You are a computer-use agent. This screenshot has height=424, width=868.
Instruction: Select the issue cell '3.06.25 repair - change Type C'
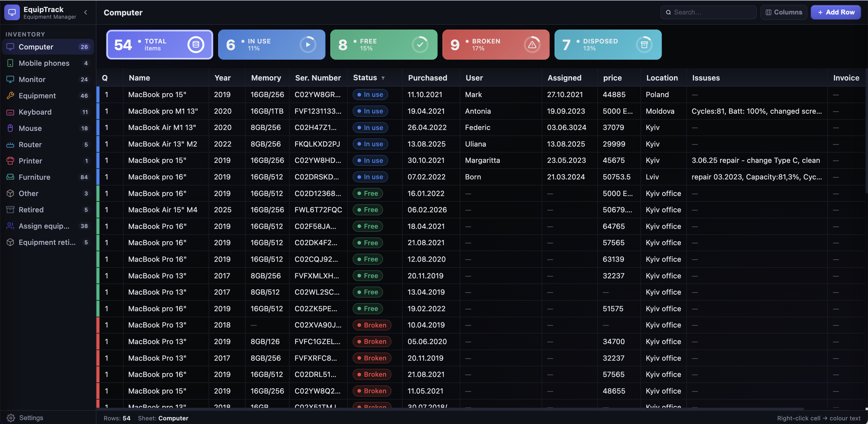[x=756, y=160]
